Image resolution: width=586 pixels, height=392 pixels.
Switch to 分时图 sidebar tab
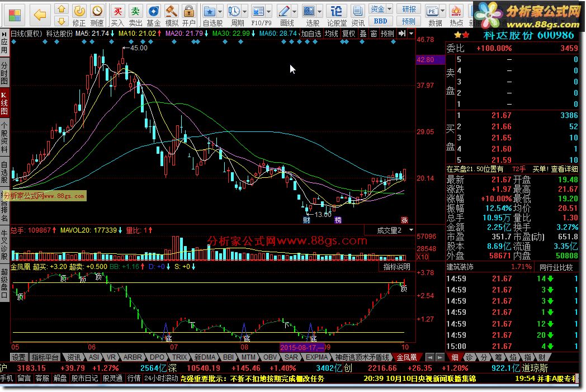pyautogui.click(x=4, y=73)
